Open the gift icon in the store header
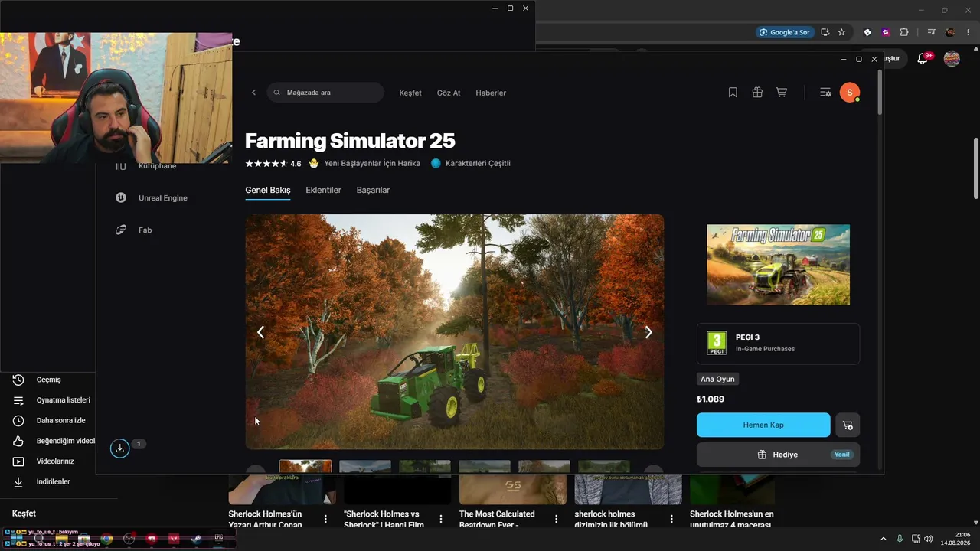This screenshot has height=551, width=980. click(x=757, y=93)
